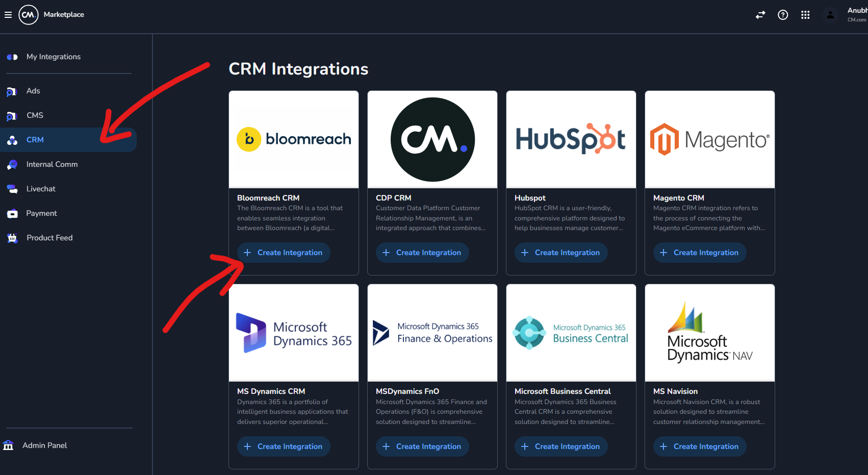Click the switch account arrows icon
The image size is (868, 475).
760,15
